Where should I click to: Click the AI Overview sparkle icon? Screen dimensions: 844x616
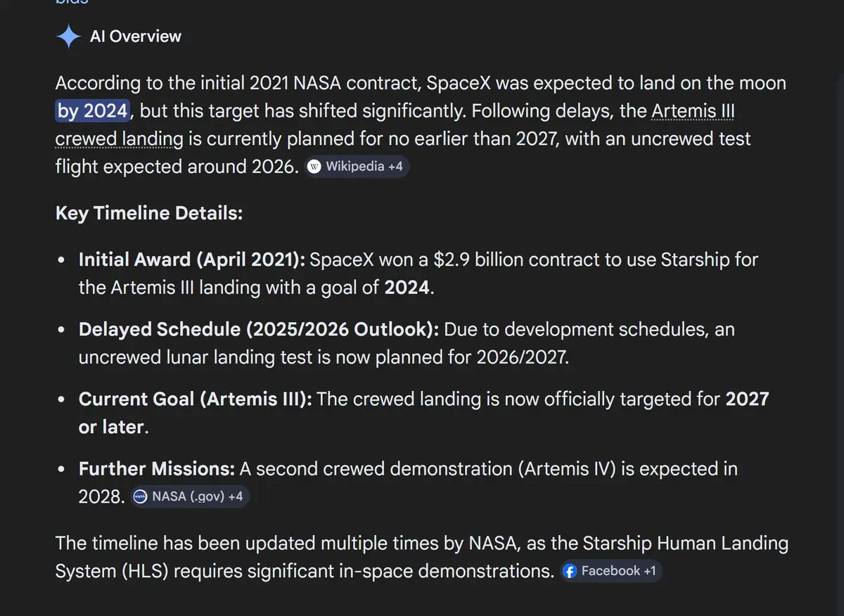click(68, 37)
